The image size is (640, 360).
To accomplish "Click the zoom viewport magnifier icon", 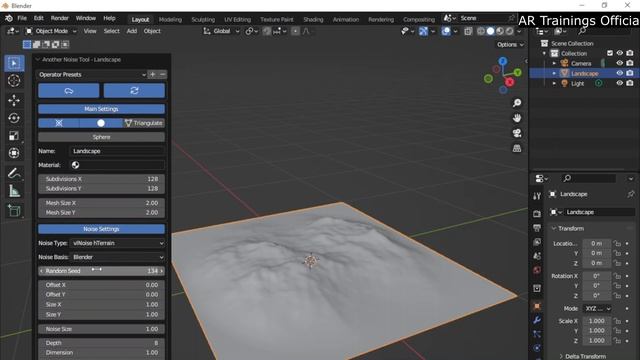I will coord(517,103).
